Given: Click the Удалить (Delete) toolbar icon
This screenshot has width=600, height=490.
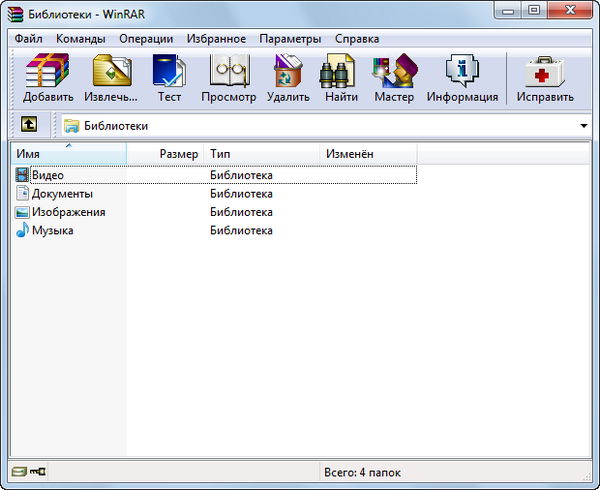Looking at the screenshot, I should (x=288, y=79).
